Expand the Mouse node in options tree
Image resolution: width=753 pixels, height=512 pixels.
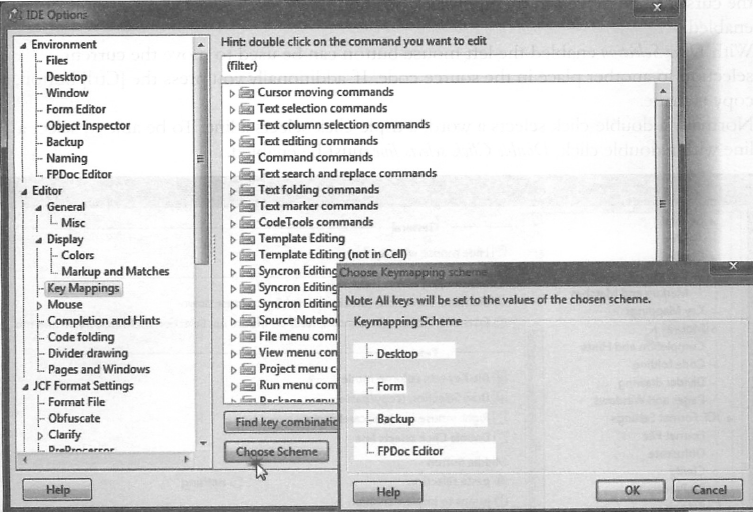tap(39, 305)
